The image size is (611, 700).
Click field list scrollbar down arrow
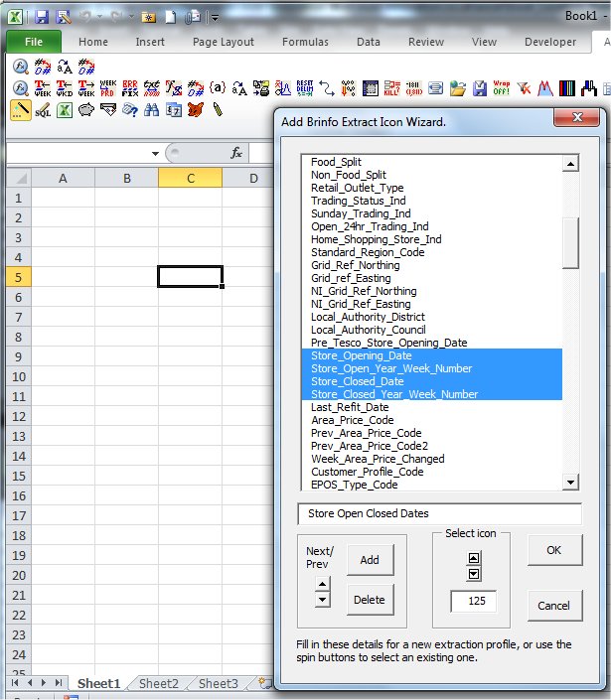tap(571, 483)
